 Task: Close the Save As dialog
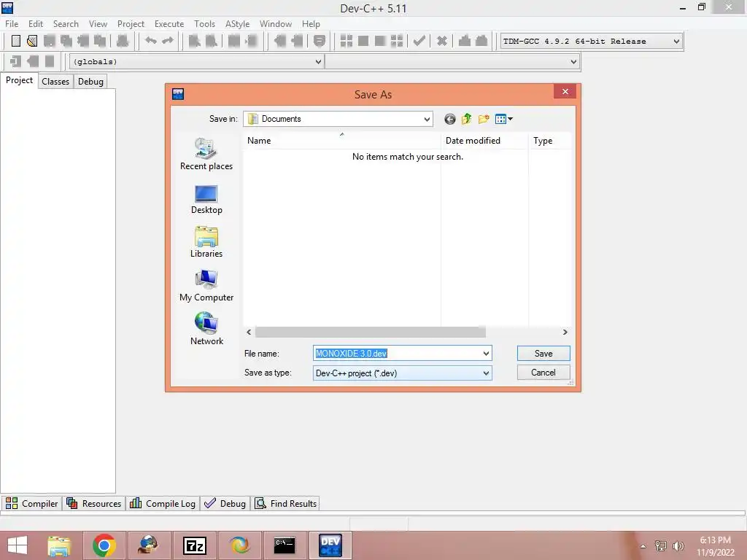(565, 91)
